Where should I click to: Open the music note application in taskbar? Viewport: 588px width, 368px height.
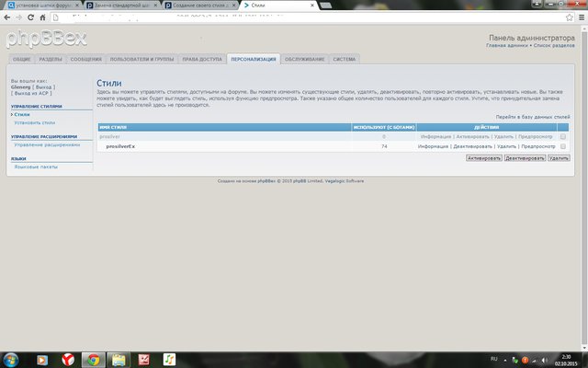point(169,360)
